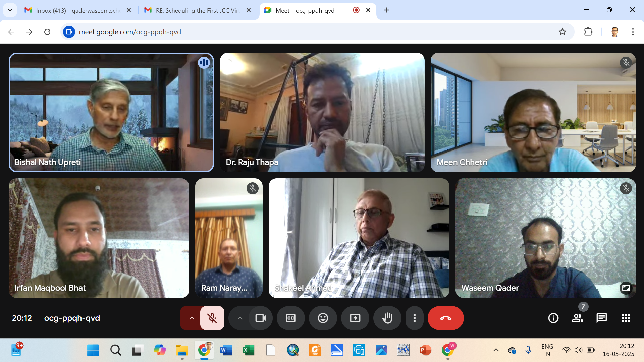
Task: Bookmark this page with star icon
Action: (x=562, y=32)
